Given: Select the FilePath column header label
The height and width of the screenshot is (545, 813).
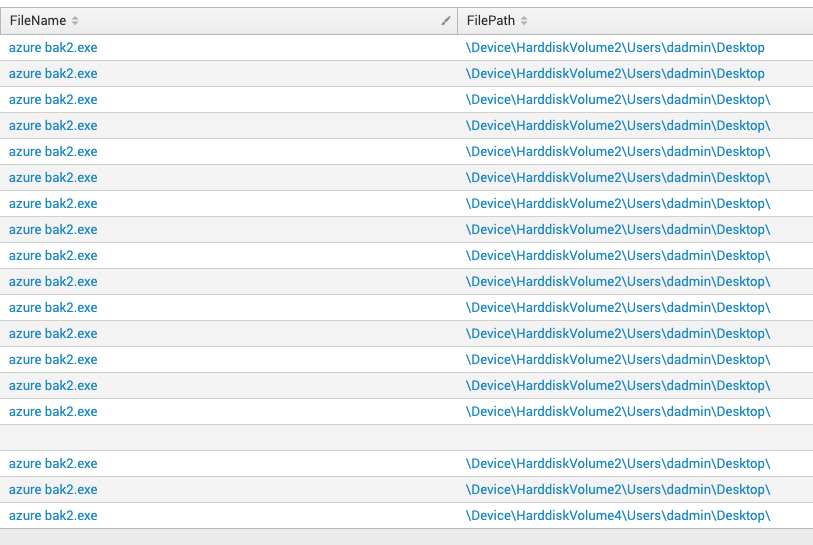Looking at the screenshot, I should 491,21.
